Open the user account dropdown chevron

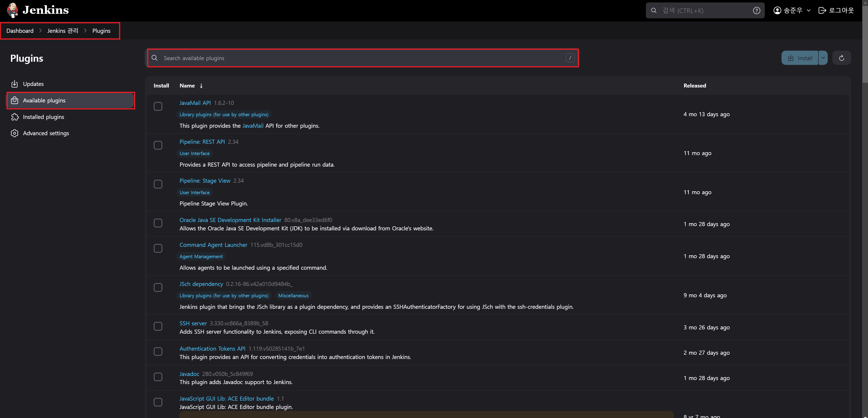click(808, 10)
